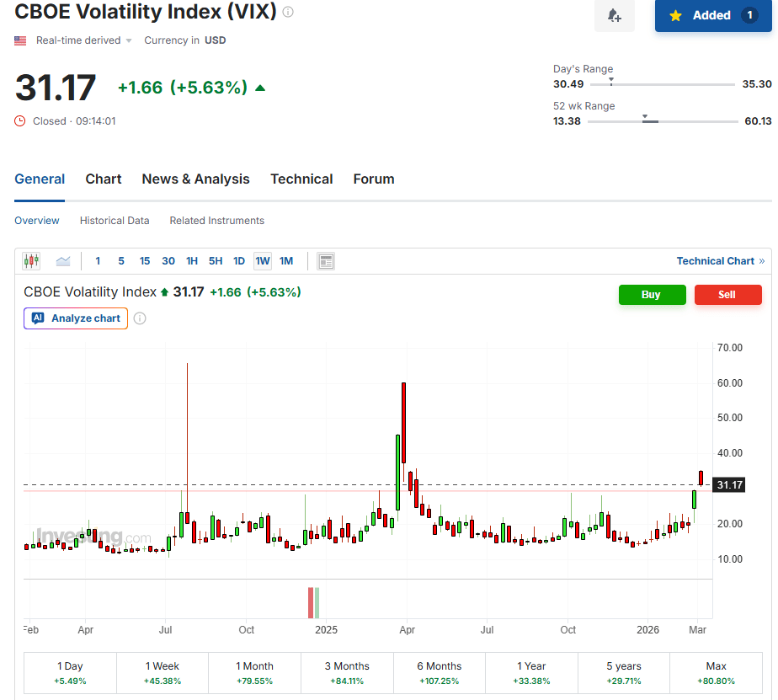Select the 5H interval

click(216, 261)
